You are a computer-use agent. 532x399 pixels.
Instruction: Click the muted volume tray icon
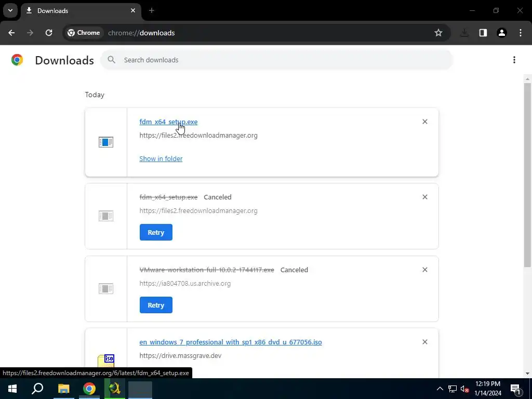[464, 389]
